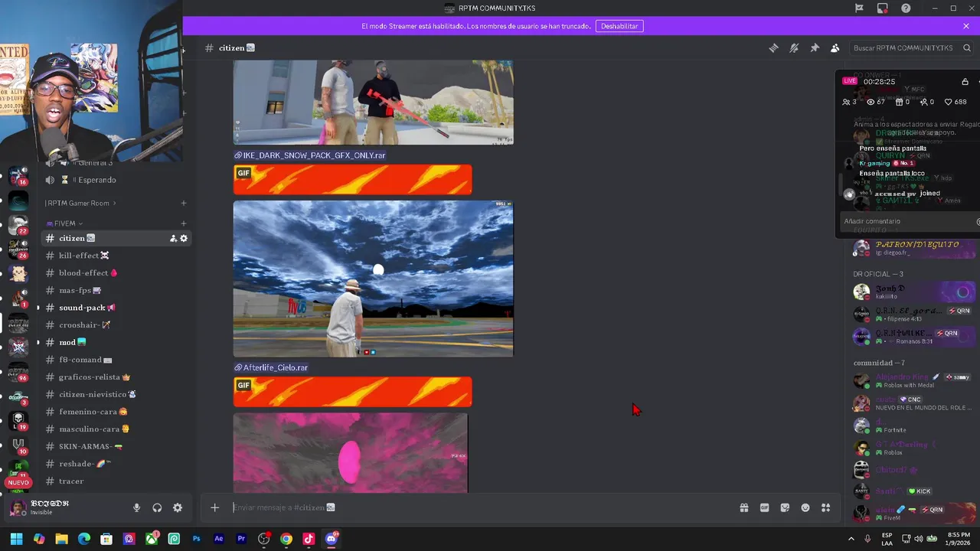Click the NUEVO unread mentions pill
Viewport: 980px width, 551px height.
coord(18,483)
